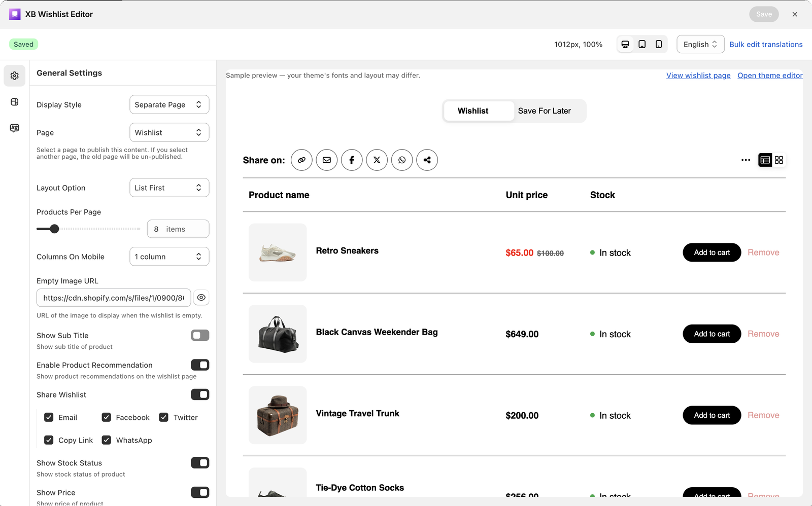Uncheck the Email share checkbox

tap(49, 417)
